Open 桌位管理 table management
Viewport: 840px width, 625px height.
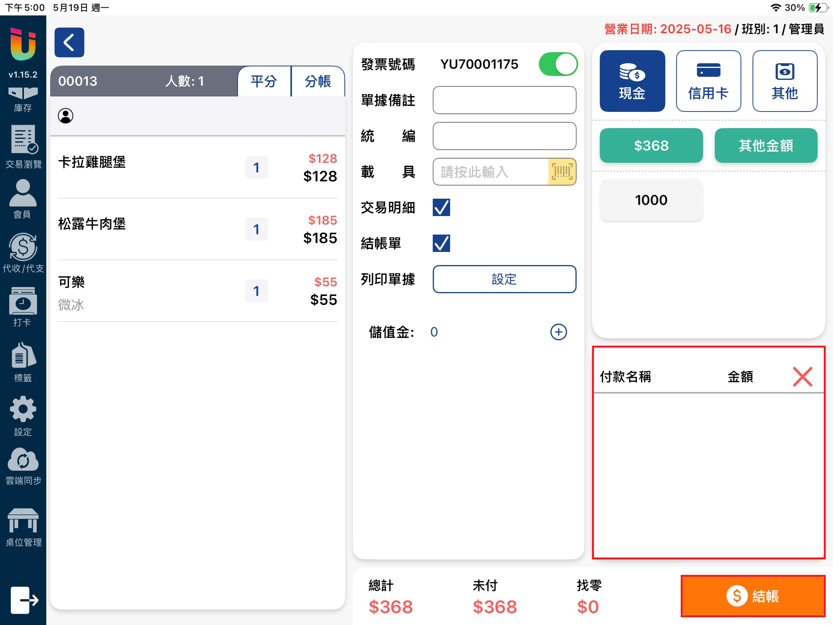pos(23,527)
